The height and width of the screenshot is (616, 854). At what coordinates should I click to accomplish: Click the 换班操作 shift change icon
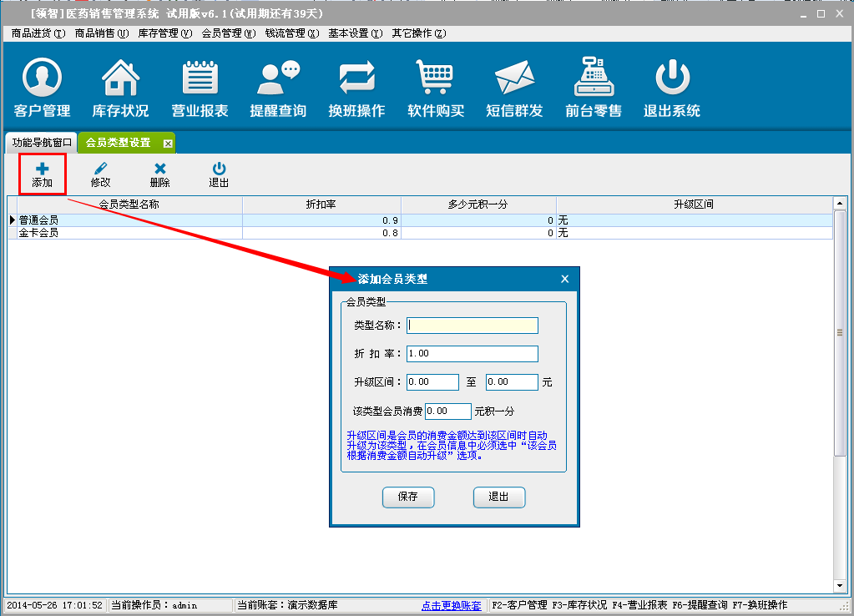(x=356, y=88)
